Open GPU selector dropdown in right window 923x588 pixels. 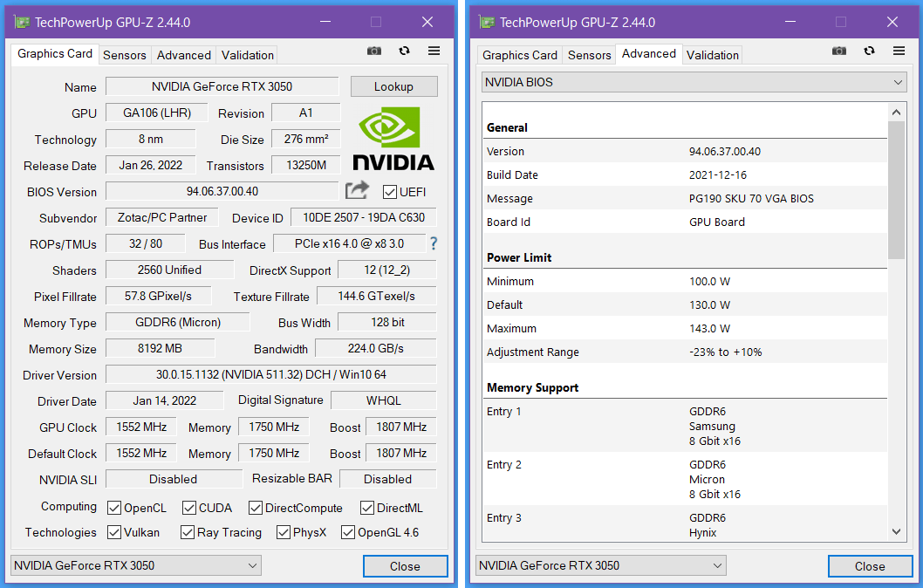[x=601, y=565]
